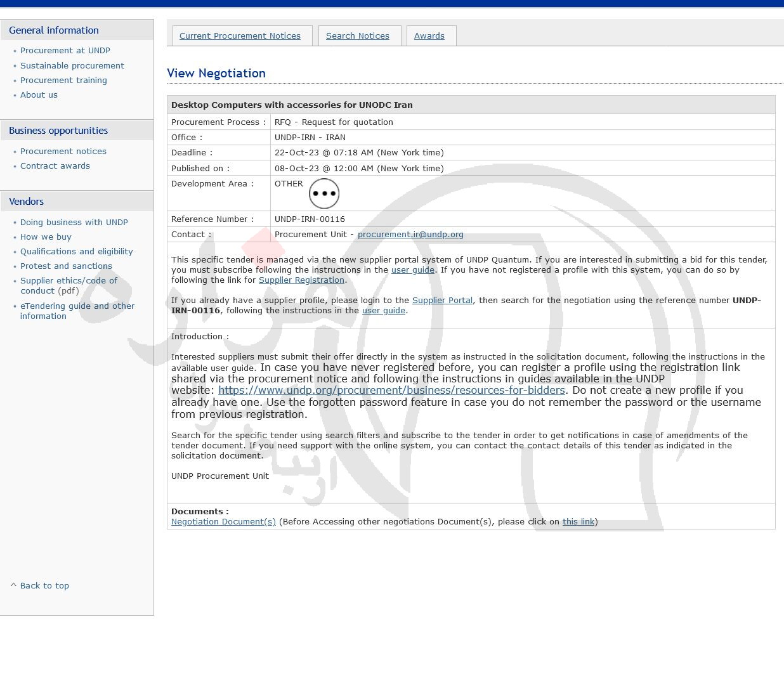
Task: Go to Procurement at UNDP page
Action: [65, 51]
